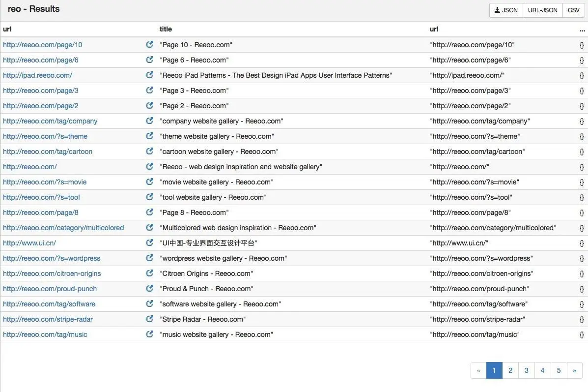The image size is (588, 392).
Task: Click external link icon for ipad.reeoo.com row
Action: click(x=150, y=75)
